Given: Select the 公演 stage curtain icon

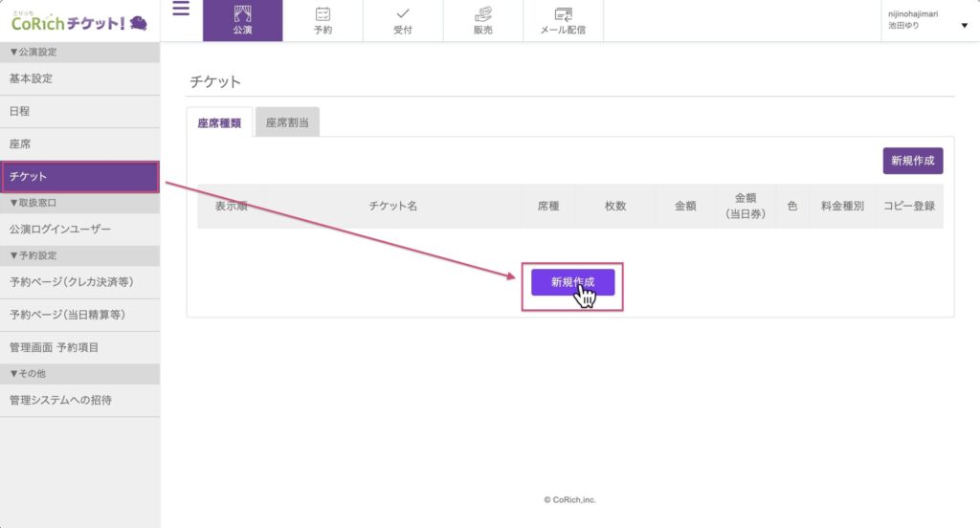Looking at the screenshot, I should (x=242, y=14).
